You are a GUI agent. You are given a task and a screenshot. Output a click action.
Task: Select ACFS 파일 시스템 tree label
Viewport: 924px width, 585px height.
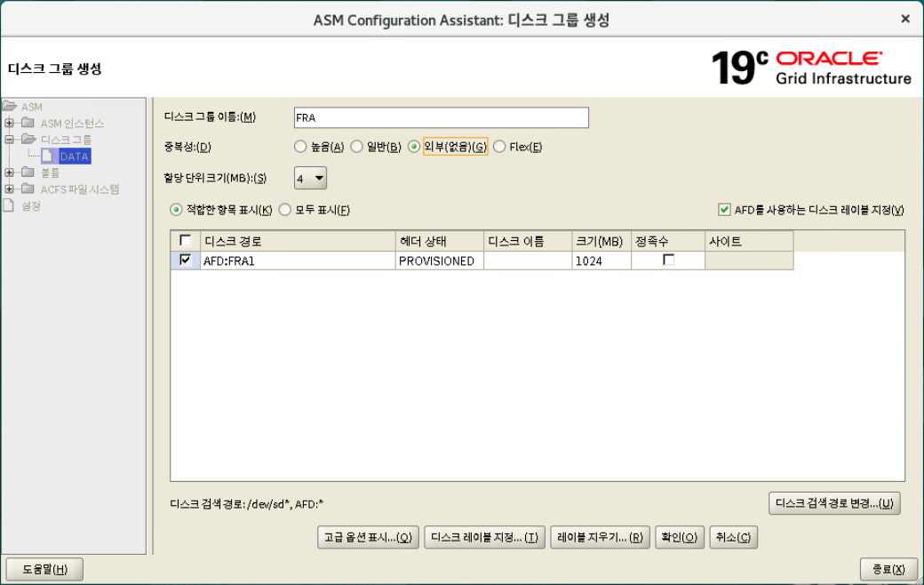pyautogui.click(x=80, y=189)
